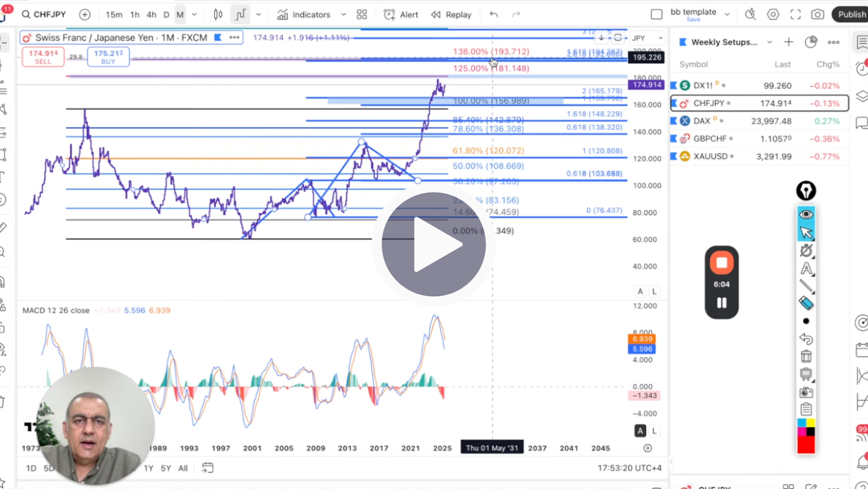The width and height of the screenshot is (868, 489).
Task: Open the CHFJPY symbol search
Action: pos(44,15)
